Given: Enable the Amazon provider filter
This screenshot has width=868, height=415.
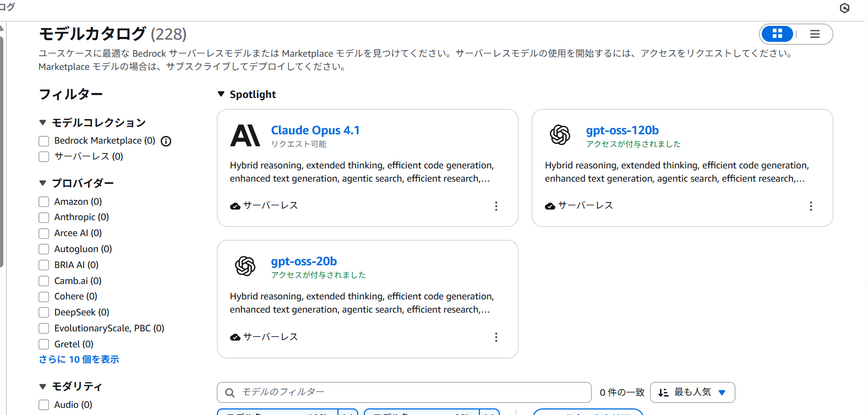Looking at the screenshot, I should click(44, 202).
